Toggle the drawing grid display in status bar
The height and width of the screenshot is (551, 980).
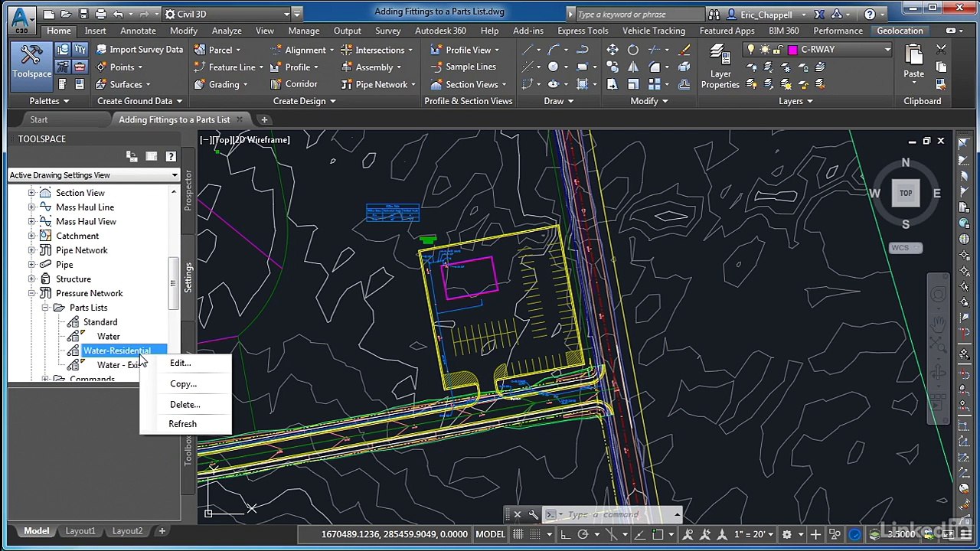[518, 534]
